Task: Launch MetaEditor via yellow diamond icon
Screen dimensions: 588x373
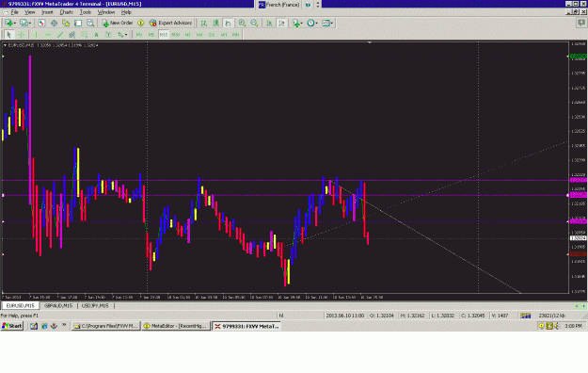Action: coord(140,23)
